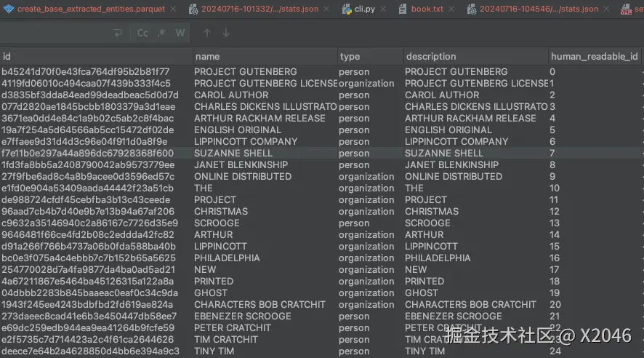Image resolution: width=644 pixels, height=358 pixels.
Task: Select type cell in the PROJECT GUTENBERG row
Action: tap(354, 71)
